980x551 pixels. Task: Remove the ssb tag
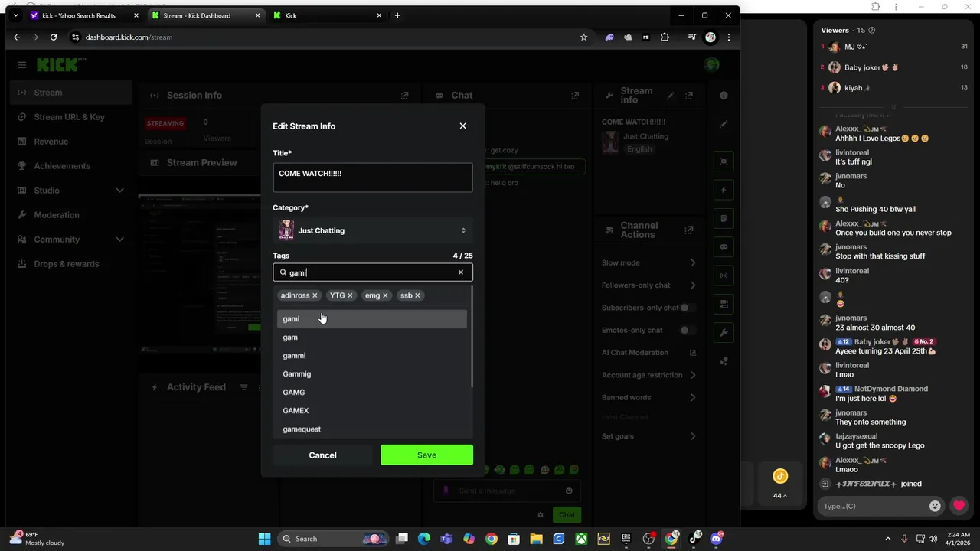pos(417,295)
